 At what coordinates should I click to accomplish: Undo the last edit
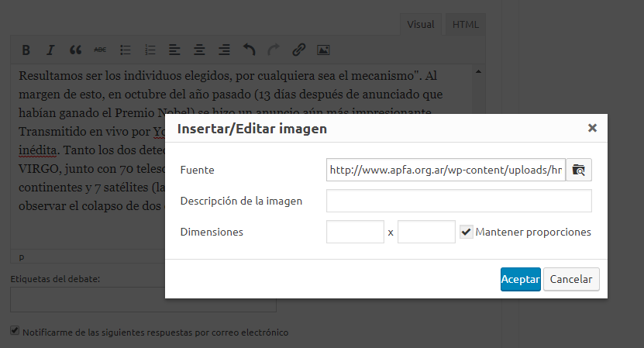click(x=249, y=50)
